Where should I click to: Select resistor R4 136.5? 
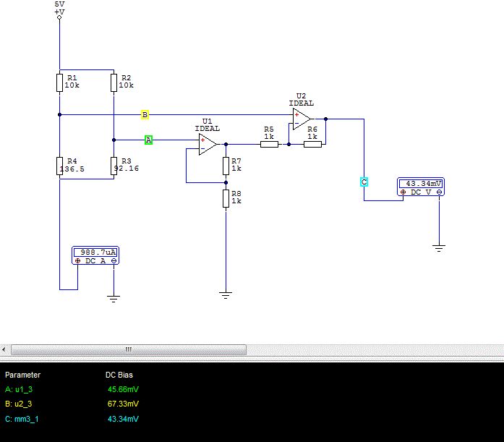(59, 166)
